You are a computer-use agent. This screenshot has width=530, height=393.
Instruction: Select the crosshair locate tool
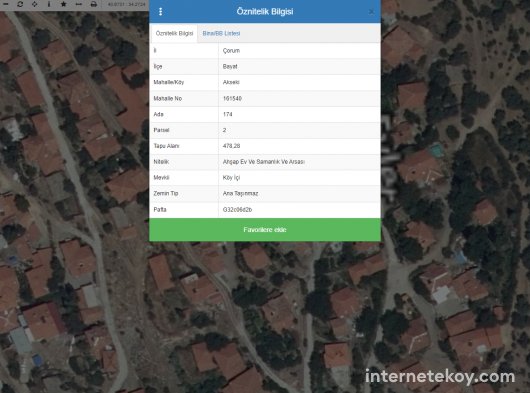[x=34, y=4]
